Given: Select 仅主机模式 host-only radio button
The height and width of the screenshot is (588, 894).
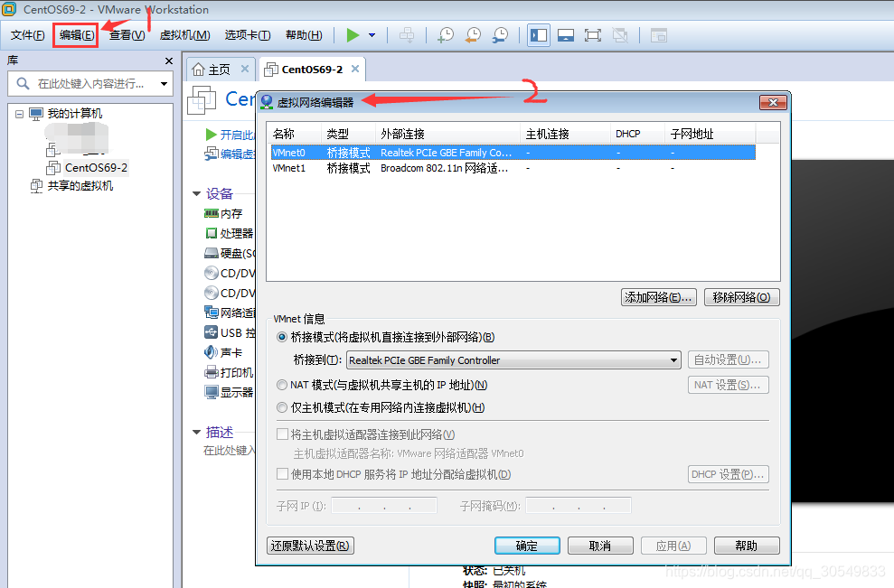Looking at the screenshot, I should pos(282,407).
